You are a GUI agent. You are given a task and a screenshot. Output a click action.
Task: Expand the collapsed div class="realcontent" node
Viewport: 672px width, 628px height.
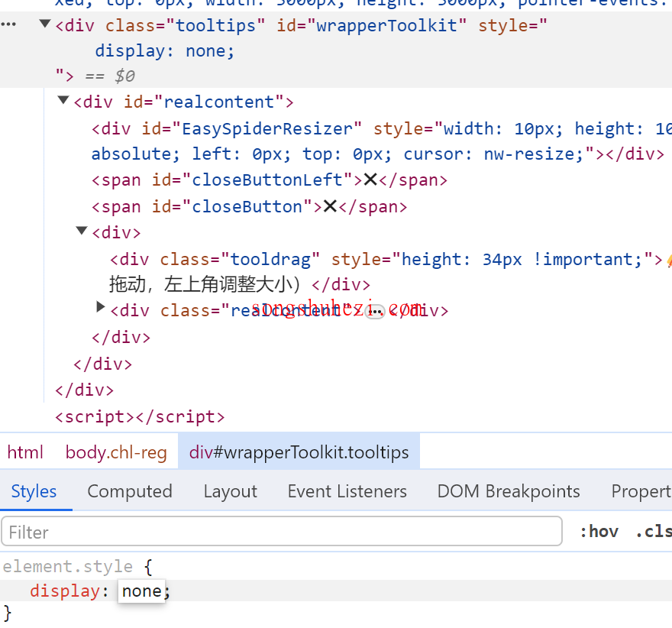coord(101,307)
